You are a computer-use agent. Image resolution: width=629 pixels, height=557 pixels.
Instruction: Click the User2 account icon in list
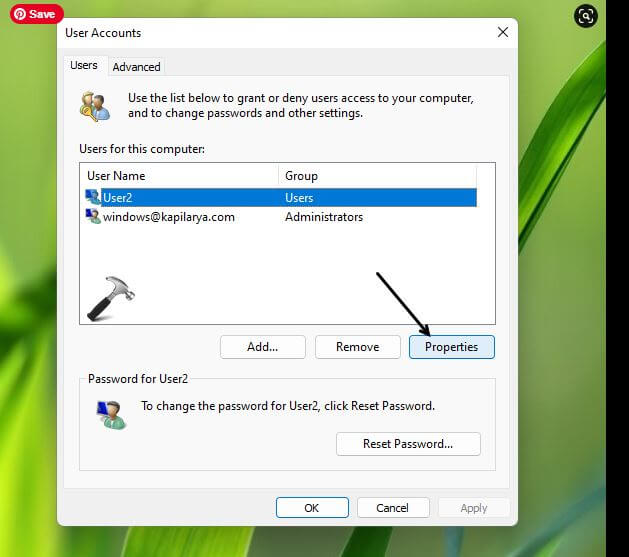pyautogui.click(x=94, y=198)
